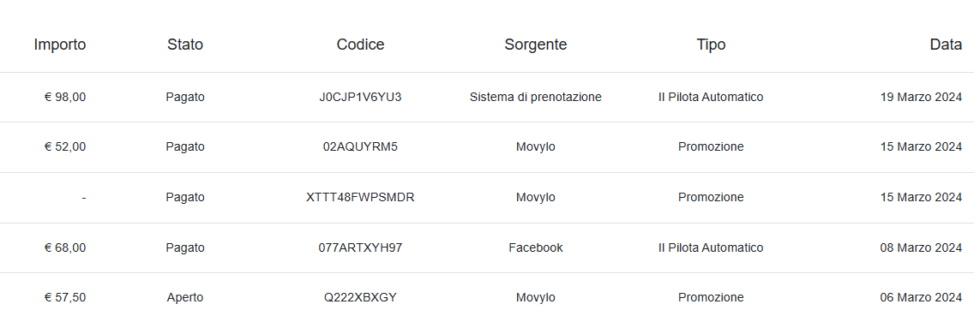Click Sistema di prenotazione source
This screenshot has width=980, height=316.
[536, 97]
